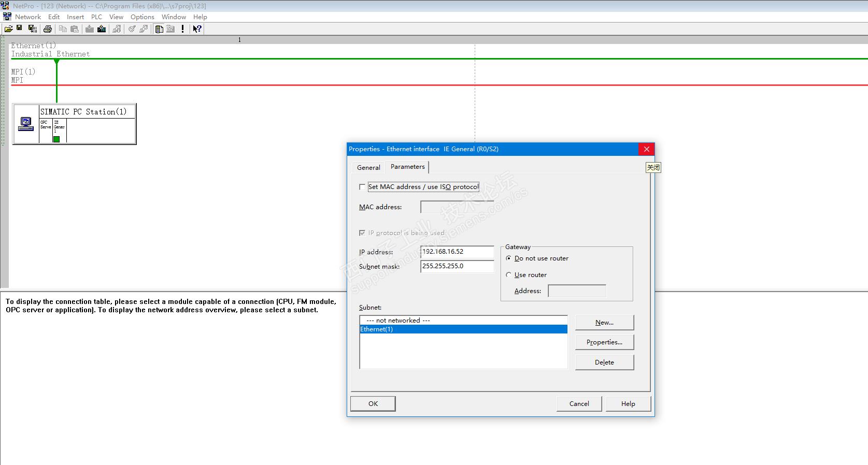Click the Subnet mask input field
This screenshot has width=868, height=465.
[457, 266]
